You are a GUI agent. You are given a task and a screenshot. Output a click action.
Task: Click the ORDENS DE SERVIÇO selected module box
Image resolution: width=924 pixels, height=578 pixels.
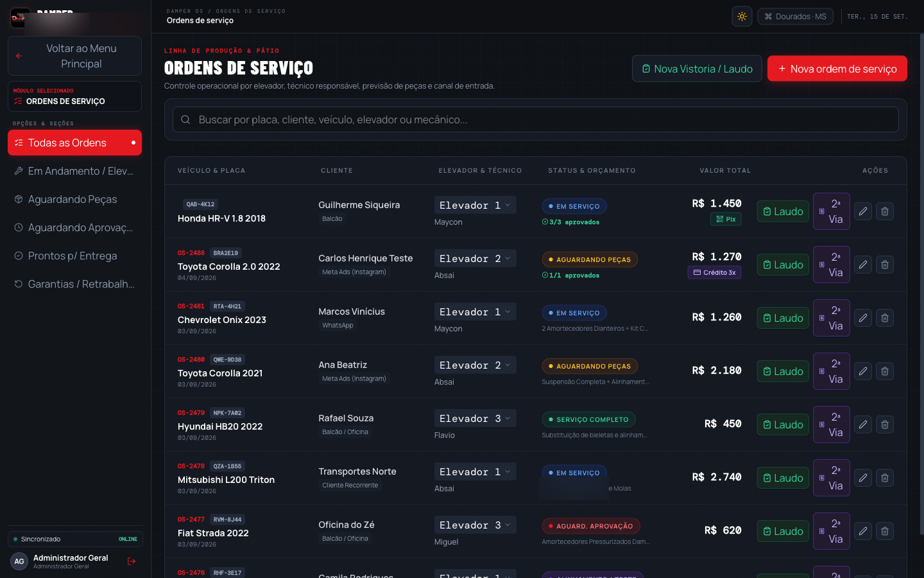point(74,96)
